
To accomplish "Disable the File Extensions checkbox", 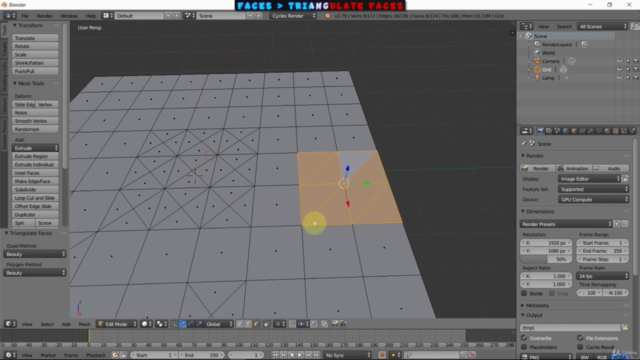I will click(x=580, y=338).
